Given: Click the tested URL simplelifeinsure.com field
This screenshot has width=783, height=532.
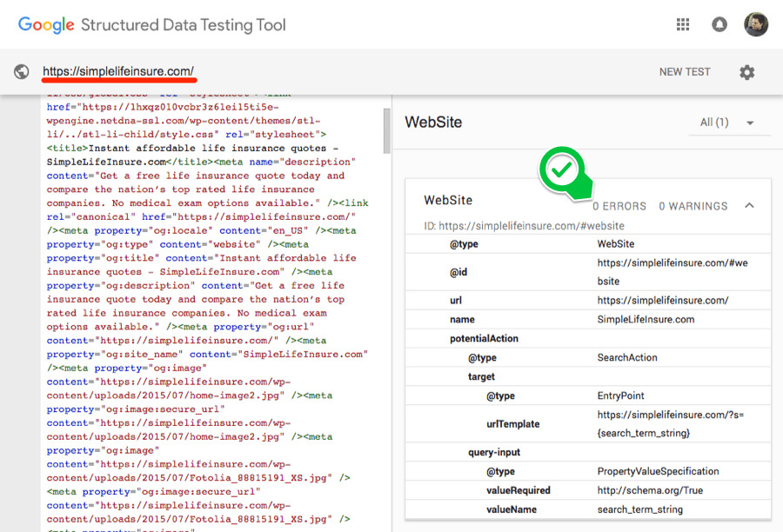Looking at the screenshot, I should click(118, 71).
